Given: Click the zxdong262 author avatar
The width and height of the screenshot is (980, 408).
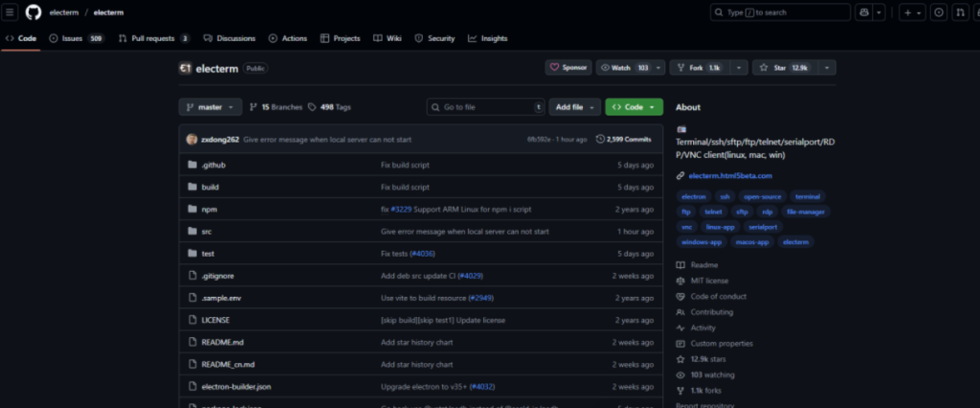Looking at the screenshot, I should point(192,139).
